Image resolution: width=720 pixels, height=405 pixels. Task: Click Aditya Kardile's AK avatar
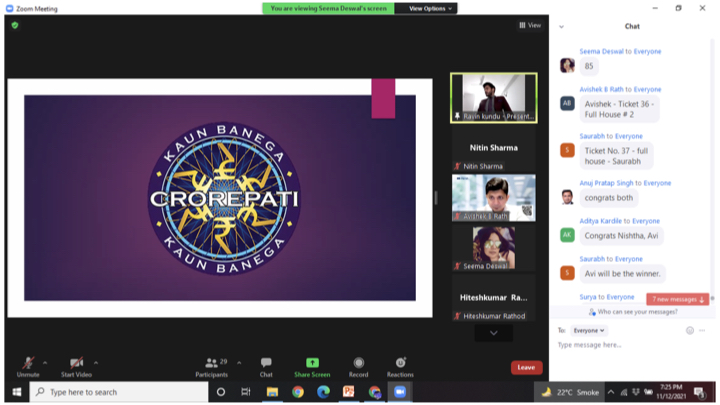click(x=567, y=235)
